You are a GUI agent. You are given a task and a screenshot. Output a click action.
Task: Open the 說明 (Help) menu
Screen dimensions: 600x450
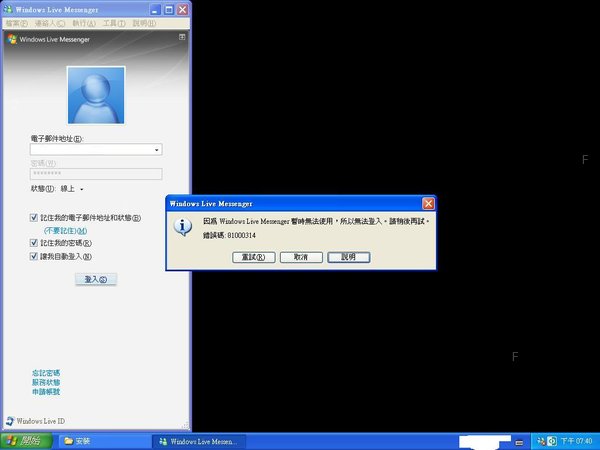point(144,23)
